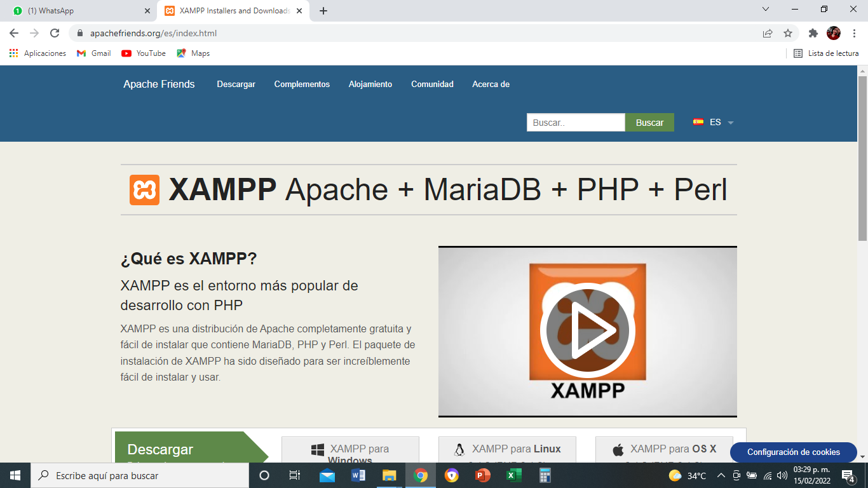Open the tab search chevron
Image resolution: width=868 pixels, height=488 pixels.
tap(766, 10)
